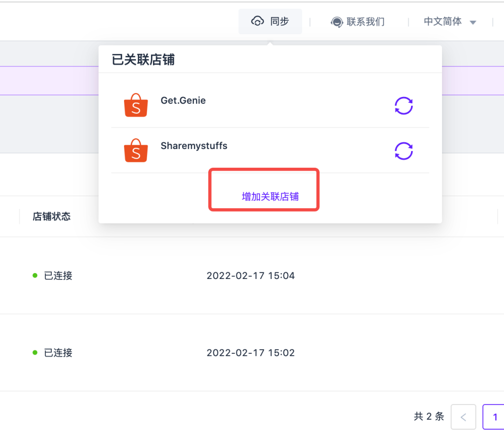Click the headset icon for contact support
Image resolution: width=504 pixels, height=430 pixels.
click(337, 22)
